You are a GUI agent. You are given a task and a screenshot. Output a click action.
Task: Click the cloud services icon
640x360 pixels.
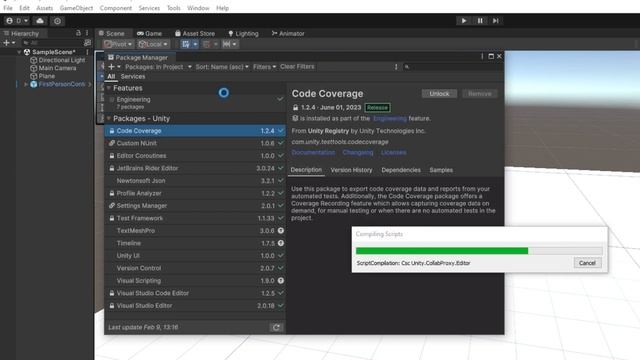[x=40, y=21]
